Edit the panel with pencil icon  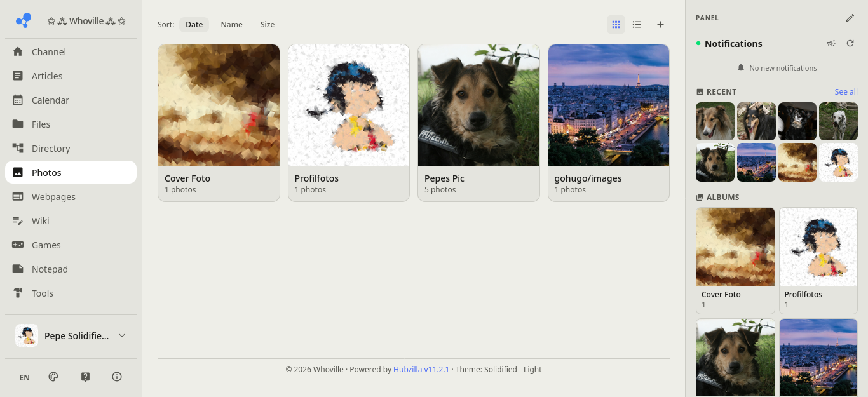pos(850,18)
